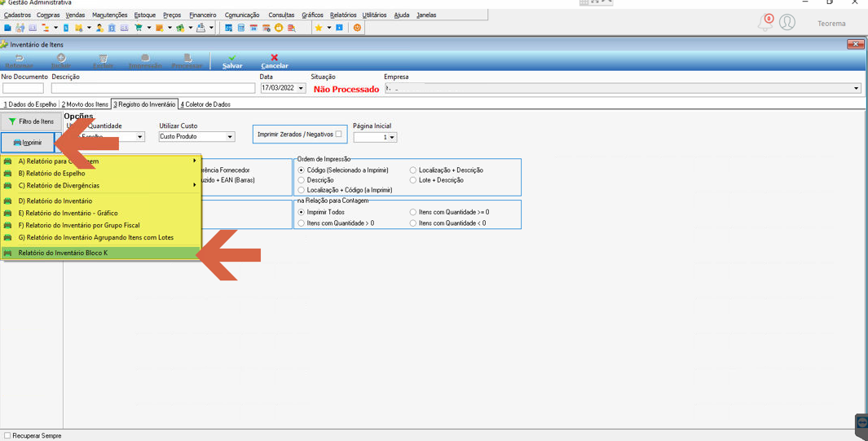Click the red calendar toolbar icon

tap(253, 27)
